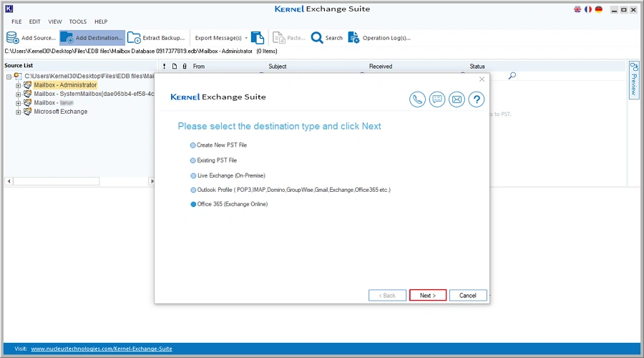This screenshot has height=358, width=644.
Task: Click the phone support icon in dialog
Action: click(417, 99)
